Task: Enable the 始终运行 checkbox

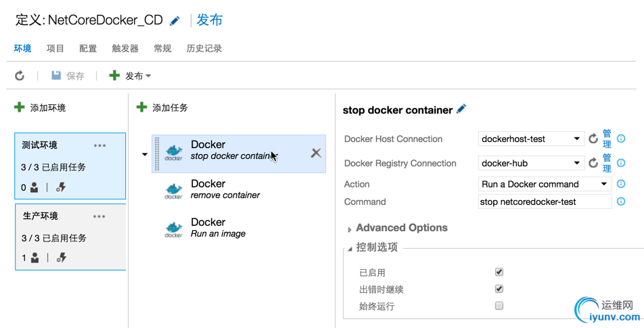Action: coord(499,306)
